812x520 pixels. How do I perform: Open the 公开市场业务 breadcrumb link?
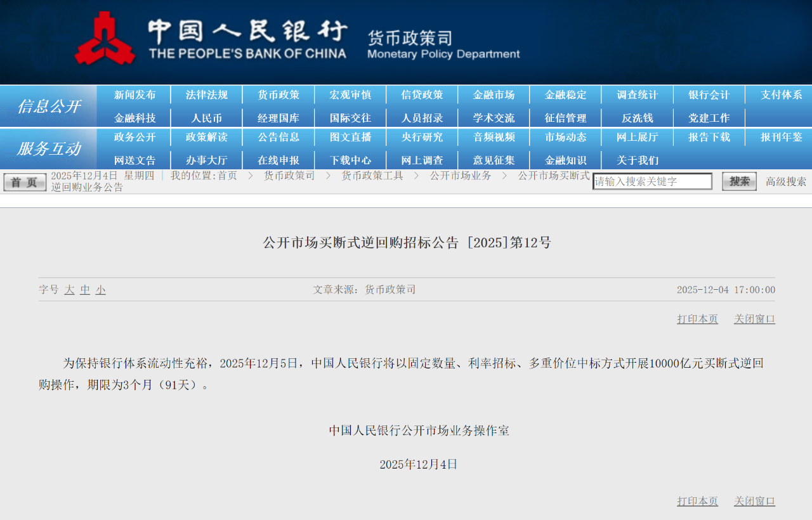tap(461, 176)
